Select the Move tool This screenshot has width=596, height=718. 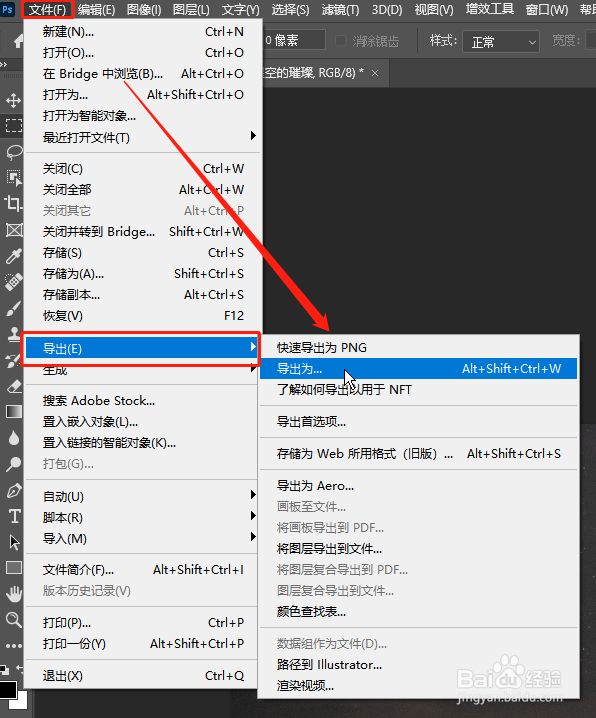(13, 100)
